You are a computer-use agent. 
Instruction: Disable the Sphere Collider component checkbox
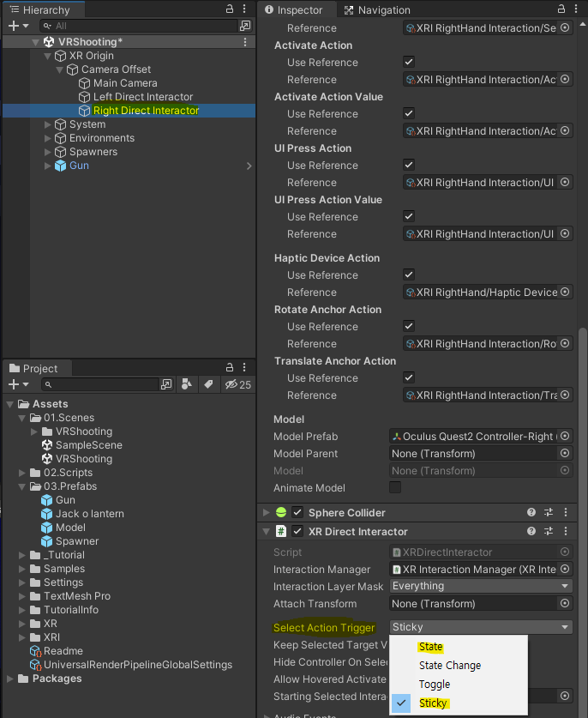297,512
